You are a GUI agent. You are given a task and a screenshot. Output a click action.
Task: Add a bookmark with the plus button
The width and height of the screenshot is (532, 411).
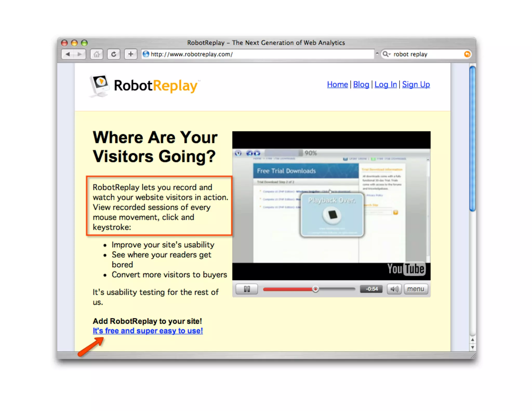(x=131, y=54)
